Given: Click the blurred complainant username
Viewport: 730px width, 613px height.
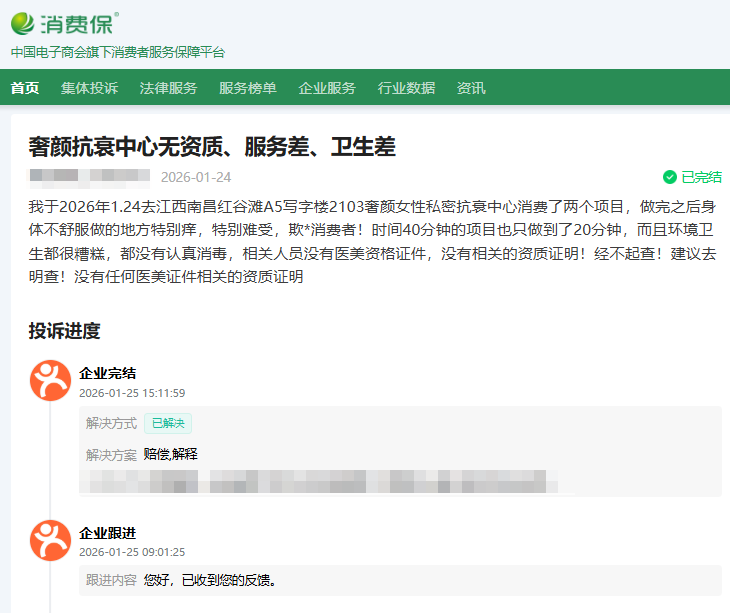Looking at the screenshot, I should pyautogui.click(x=90, y=177).
